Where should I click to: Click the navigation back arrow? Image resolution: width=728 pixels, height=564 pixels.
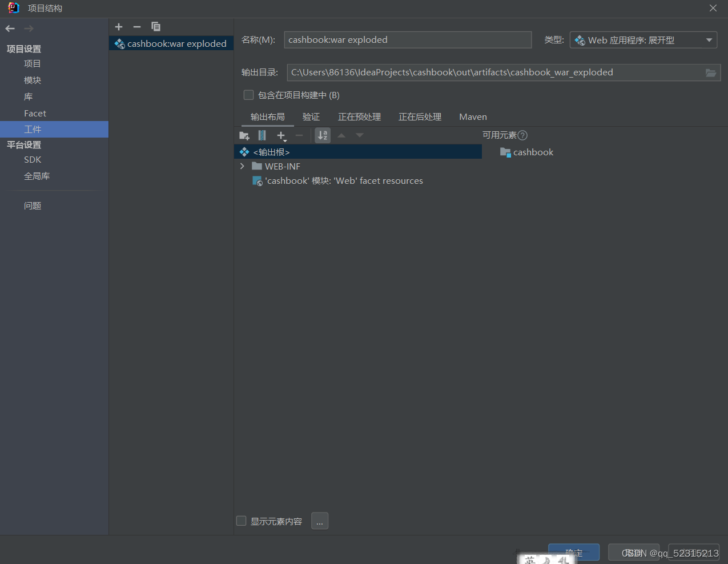(x=10, y=27)
